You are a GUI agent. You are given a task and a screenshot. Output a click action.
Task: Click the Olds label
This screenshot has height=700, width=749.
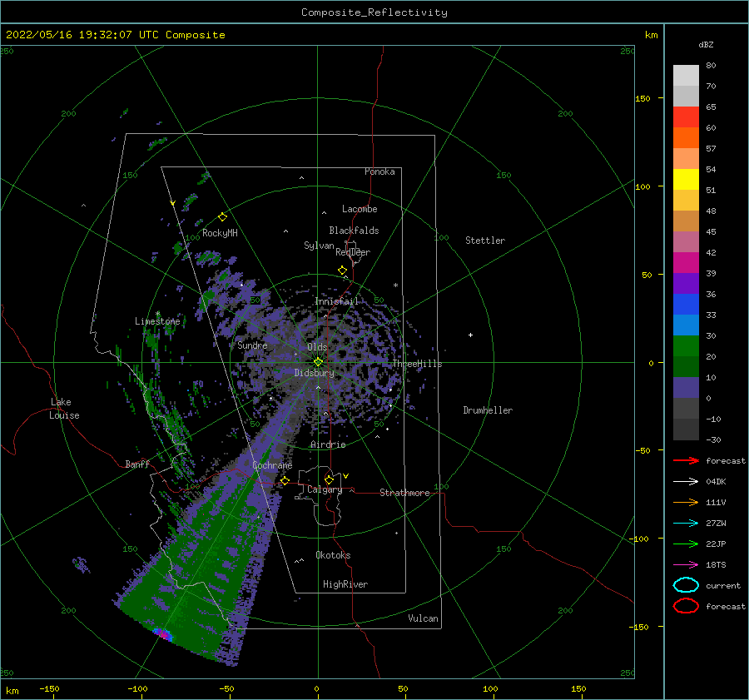(317, 347)
